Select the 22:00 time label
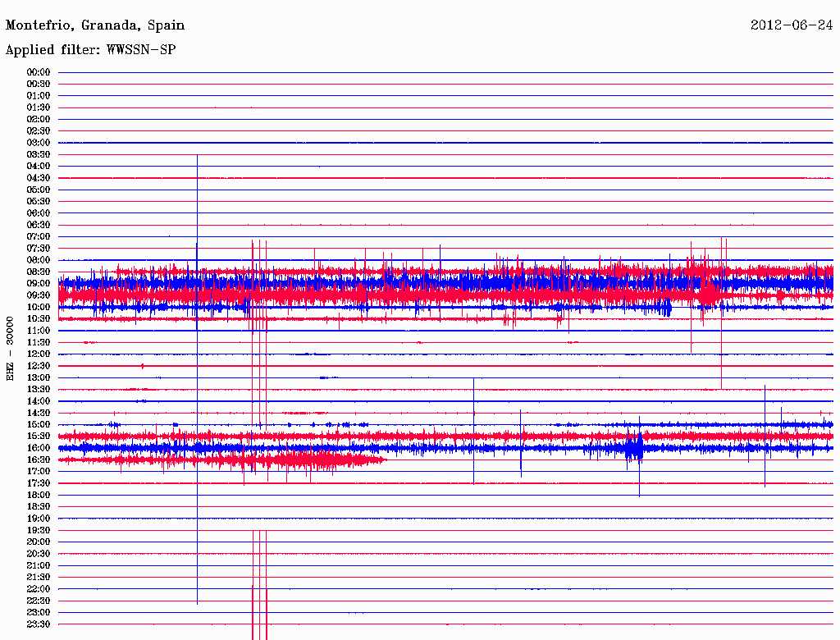Screen dimensions: 840x640 38,589
